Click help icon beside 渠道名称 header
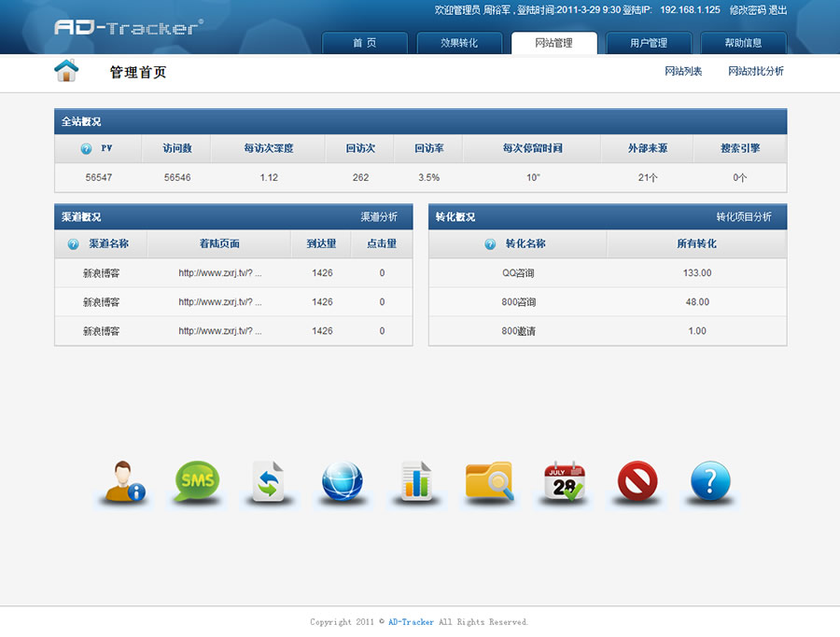The image size is (840, 637). coord(74,244)
